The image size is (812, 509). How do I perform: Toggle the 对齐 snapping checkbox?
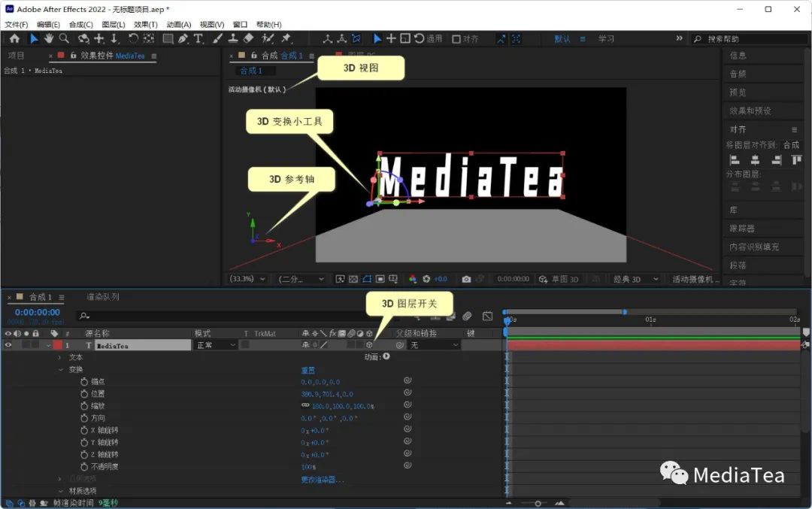click(456, 39)
